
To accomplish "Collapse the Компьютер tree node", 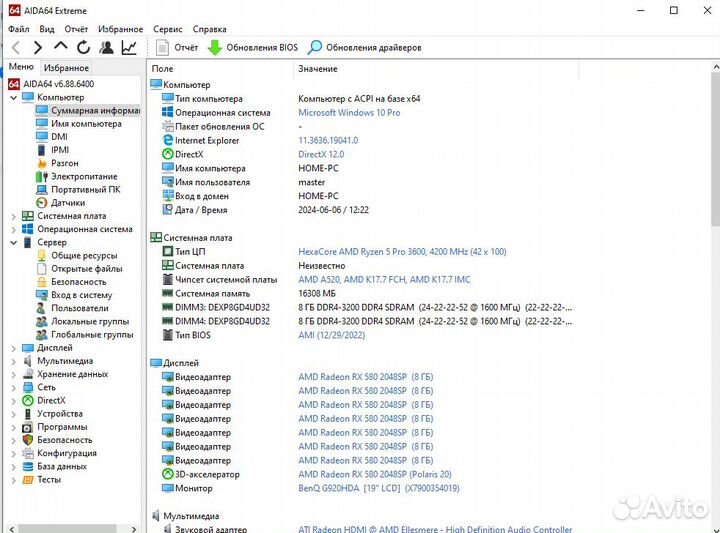I will click(13, 97).
